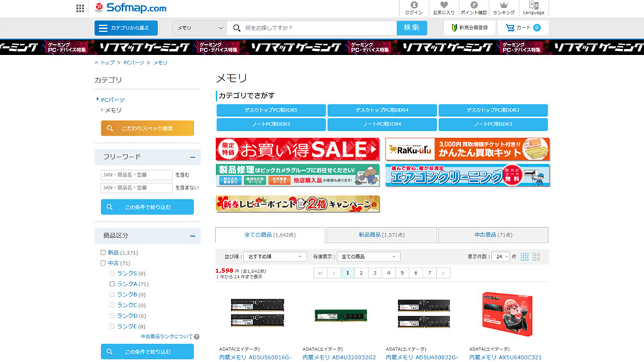This screenshot has width=644, height=362.
Task: Open the おすすめ順 sort order dropdown
Action: coord(274,257)
